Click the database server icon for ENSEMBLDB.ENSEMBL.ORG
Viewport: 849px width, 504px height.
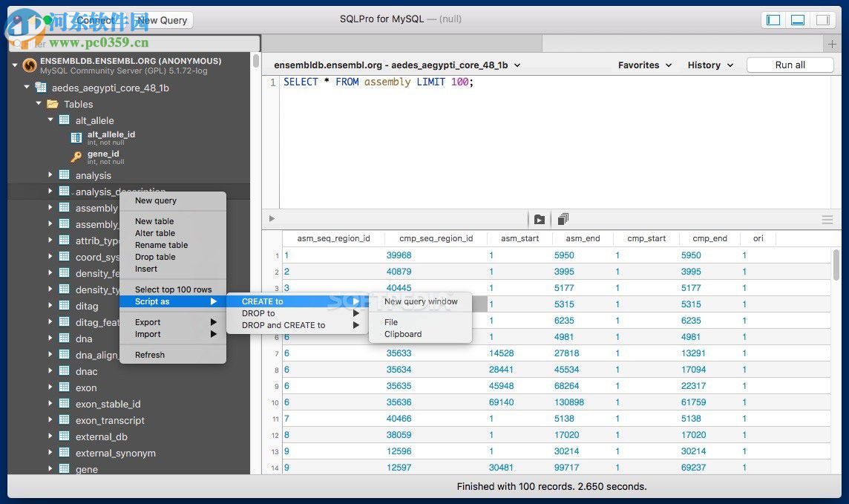point(30,65)
